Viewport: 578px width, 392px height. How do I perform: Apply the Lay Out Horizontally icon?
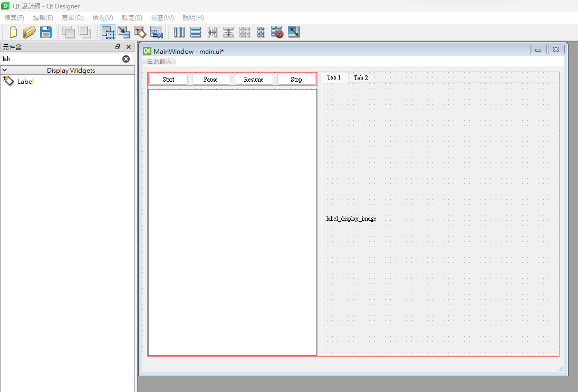pyautogui.click(x=179, y=32)
